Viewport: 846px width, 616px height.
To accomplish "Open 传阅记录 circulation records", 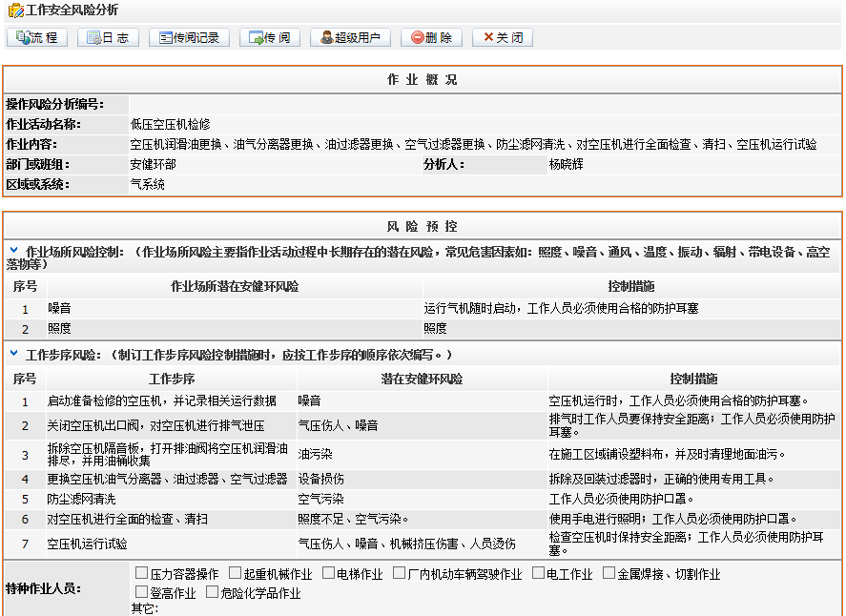I will [x=189, y=38].
